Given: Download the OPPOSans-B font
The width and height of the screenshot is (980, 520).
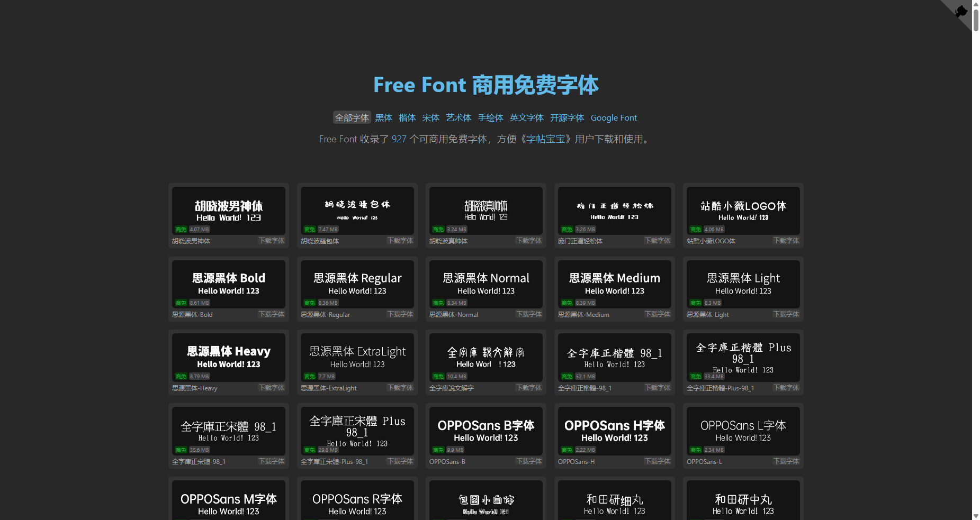Looking at the screenshot, I should click(x=529, y=461).
